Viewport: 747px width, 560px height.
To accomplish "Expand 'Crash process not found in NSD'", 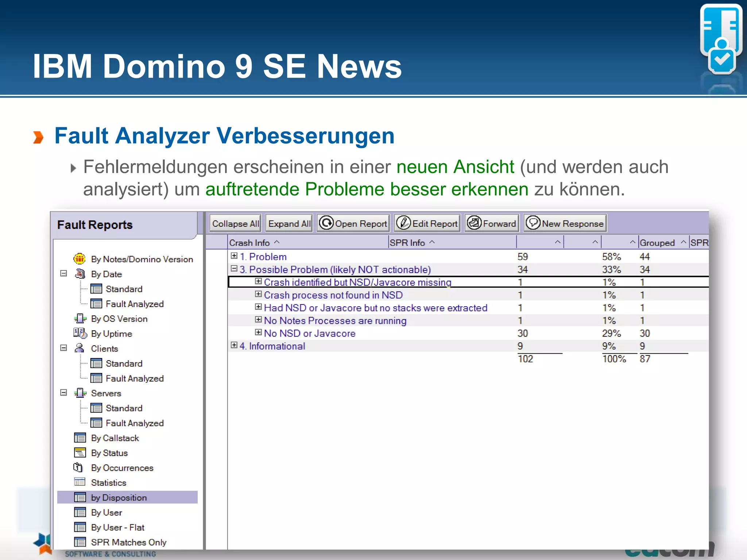I will pyautogui.click(x=258, y=294).
